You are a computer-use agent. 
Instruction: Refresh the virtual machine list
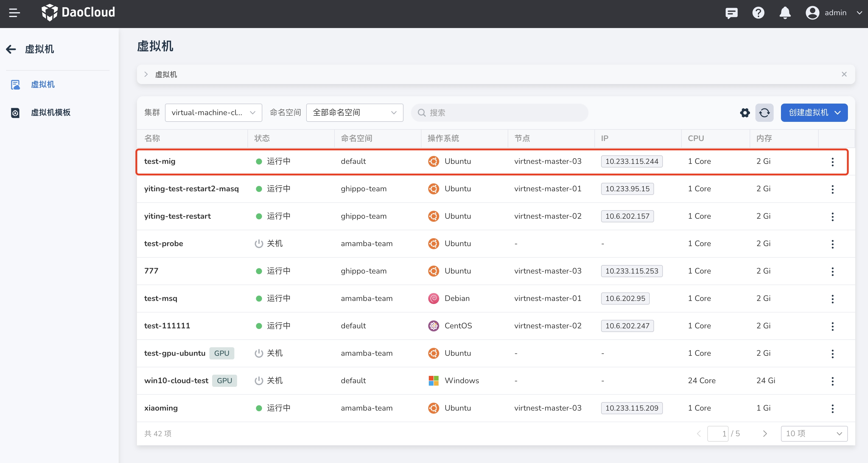(x=764, y=113)
